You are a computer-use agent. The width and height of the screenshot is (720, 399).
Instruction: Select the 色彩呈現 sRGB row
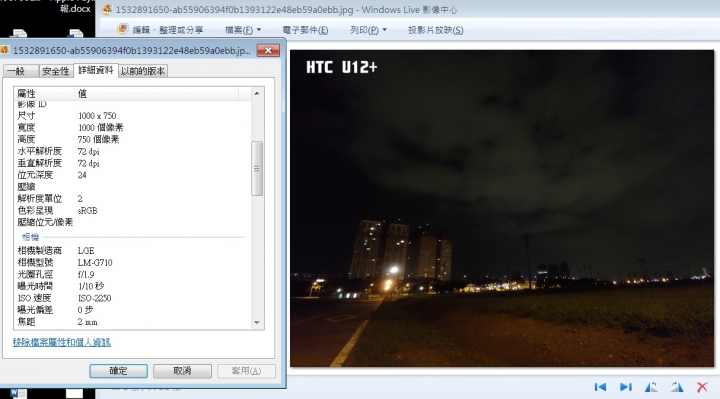133,211
